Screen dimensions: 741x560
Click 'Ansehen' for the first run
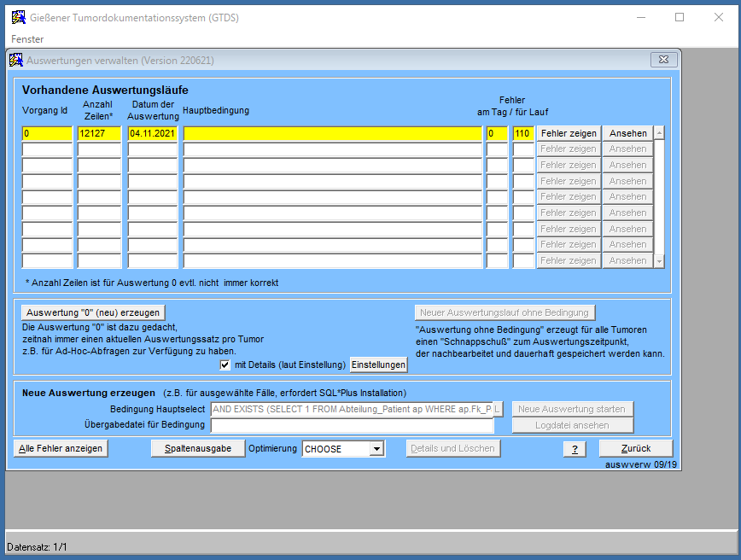point(627,133)
